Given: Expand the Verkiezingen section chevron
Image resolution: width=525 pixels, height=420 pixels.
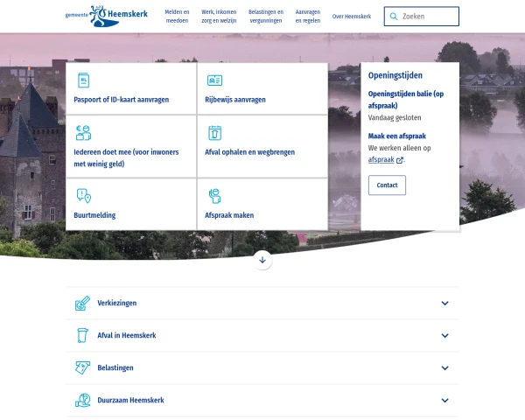Looking at the screenshot, I should pyautogui.click(x=444, y=304).
